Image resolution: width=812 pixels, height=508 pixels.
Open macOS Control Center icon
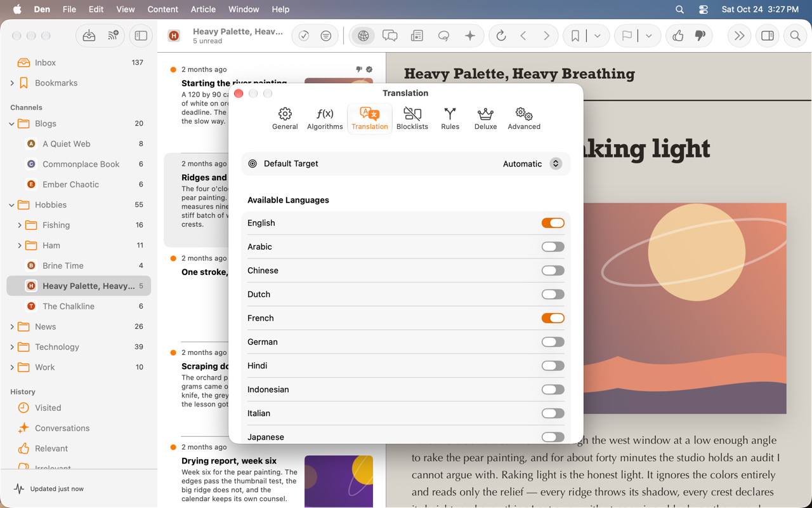(x=704, y=10)
